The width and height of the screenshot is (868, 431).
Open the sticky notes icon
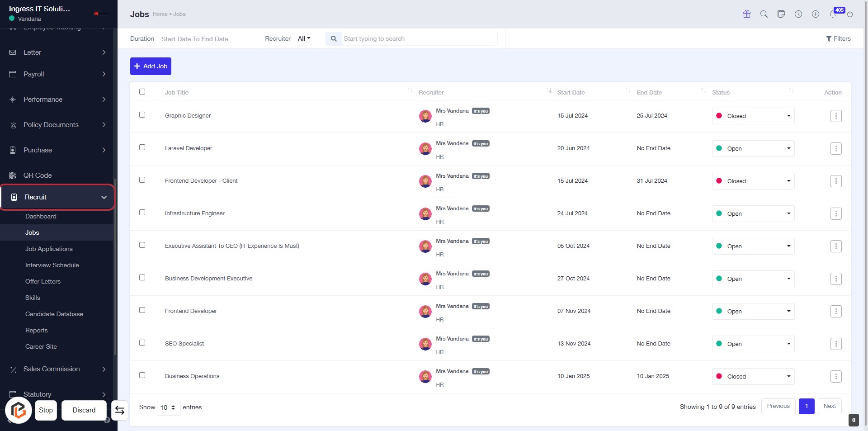(x=781, y=14)
